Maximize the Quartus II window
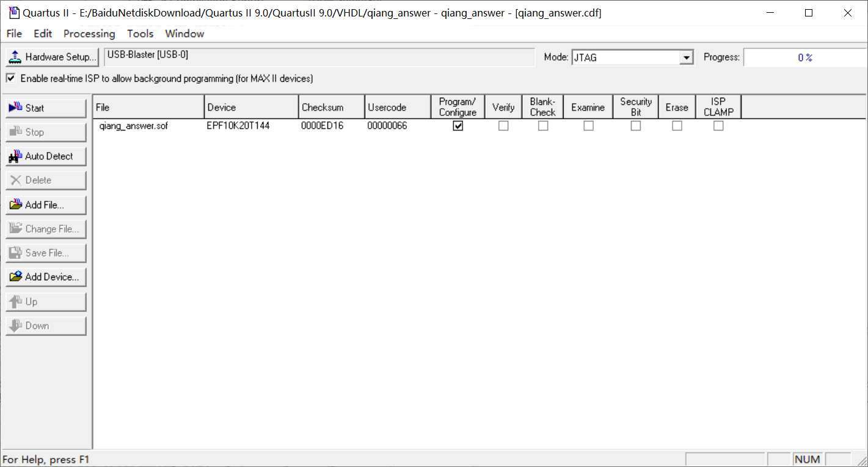 809,13
